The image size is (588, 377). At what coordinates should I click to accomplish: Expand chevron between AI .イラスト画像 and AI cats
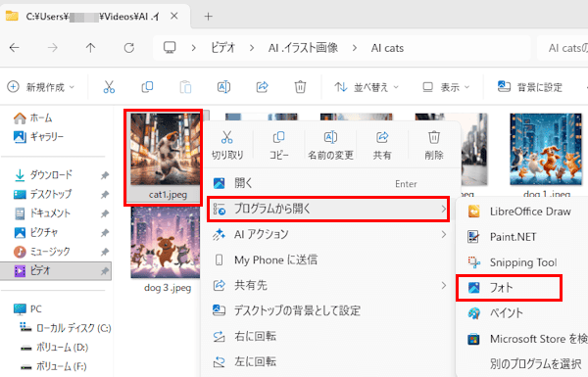coord(355,48)
